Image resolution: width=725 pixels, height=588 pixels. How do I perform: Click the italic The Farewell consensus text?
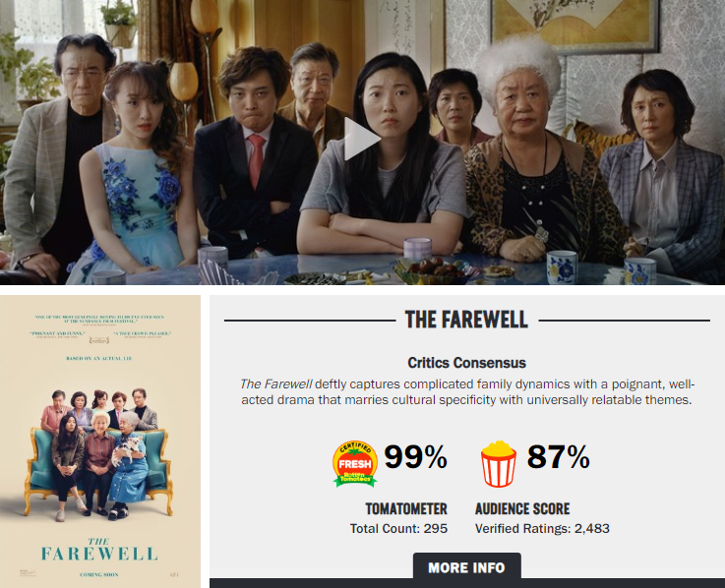(x=275, y=384)
